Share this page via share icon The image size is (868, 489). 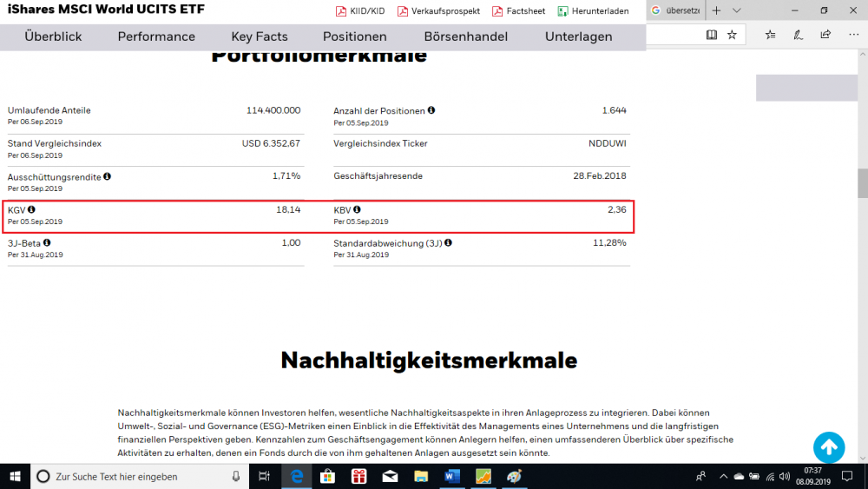[x=825, y=35]
